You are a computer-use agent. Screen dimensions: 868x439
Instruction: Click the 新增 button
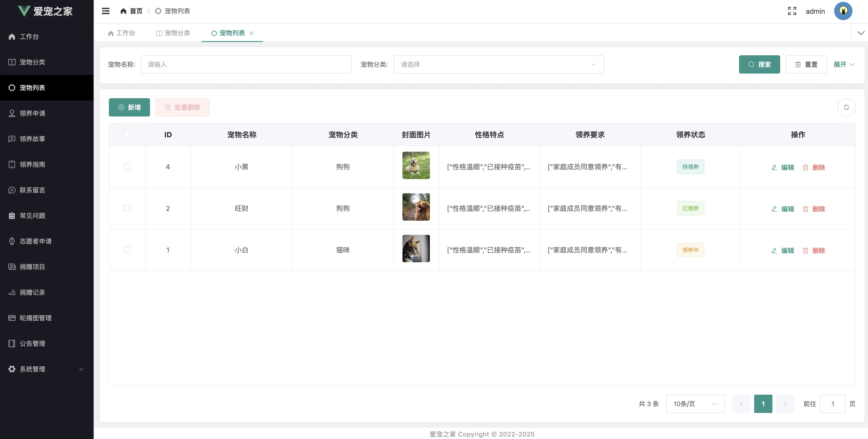tap(129, 107)
